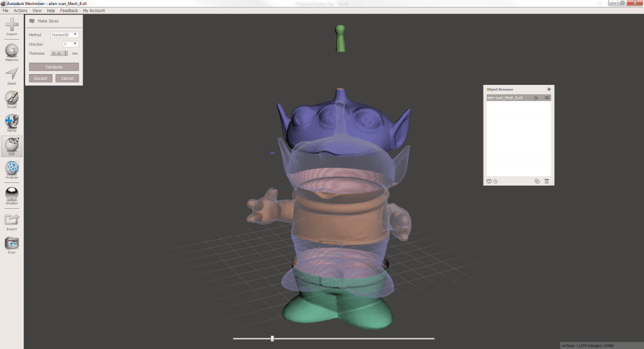644x349 pixels.
Task: Cancel the Make Slices operation
Action: click(67, 79)
